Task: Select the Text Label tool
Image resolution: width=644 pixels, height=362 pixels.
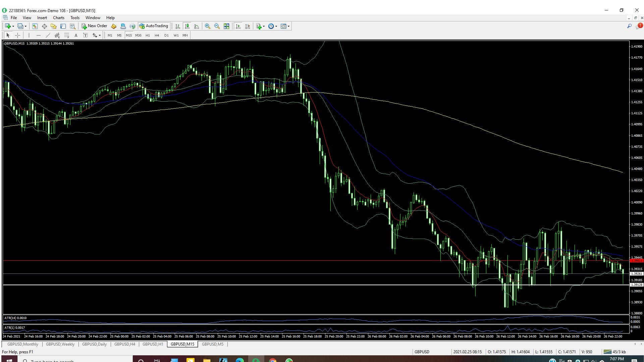Action: pos(86,35)
